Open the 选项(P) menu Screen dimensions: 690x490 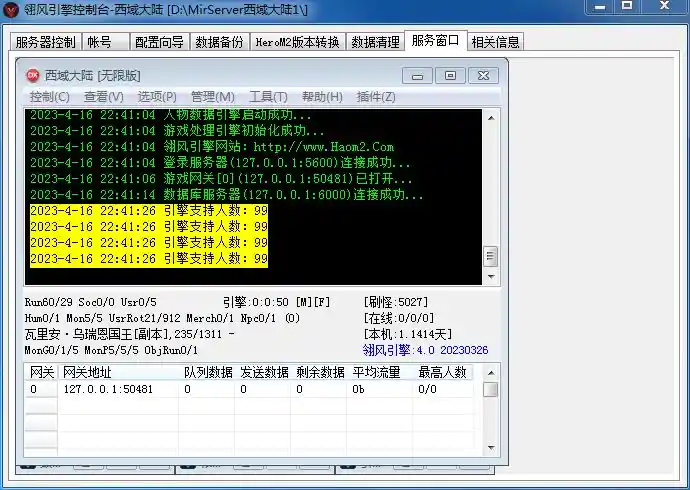coord(157,97)
